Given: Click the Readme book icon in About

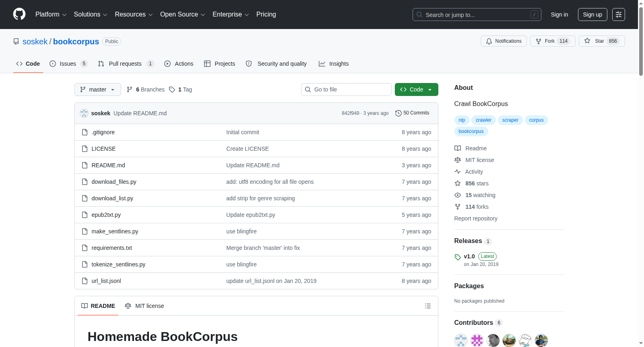Looking at the screenshot, I should [458, 148].
